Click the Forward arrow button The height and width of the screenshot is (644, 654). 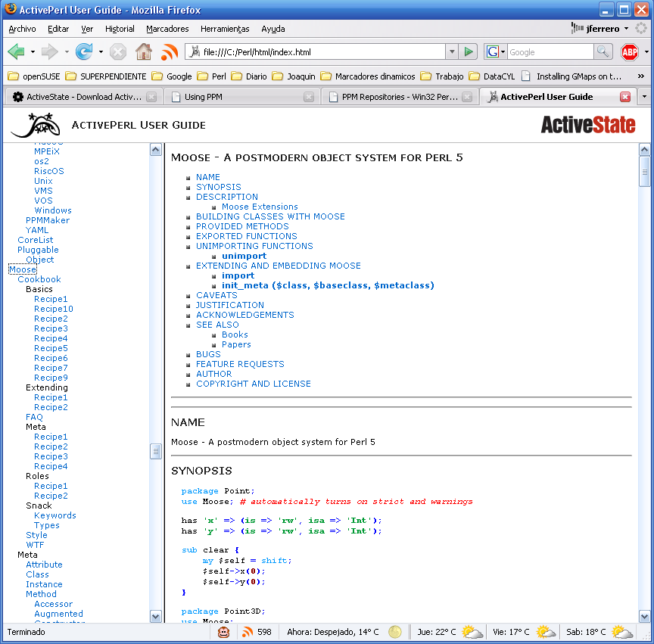pos(50,51)
